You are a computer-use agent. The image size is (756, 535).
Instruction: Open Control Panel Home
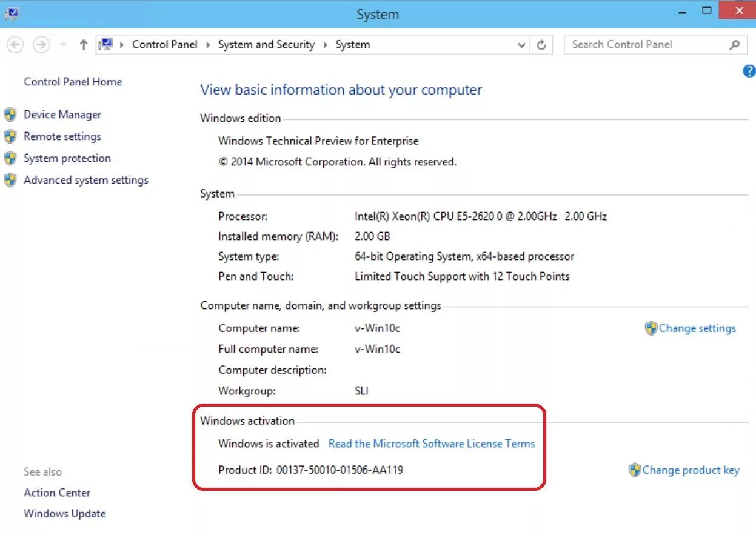[x=73, y=82]
